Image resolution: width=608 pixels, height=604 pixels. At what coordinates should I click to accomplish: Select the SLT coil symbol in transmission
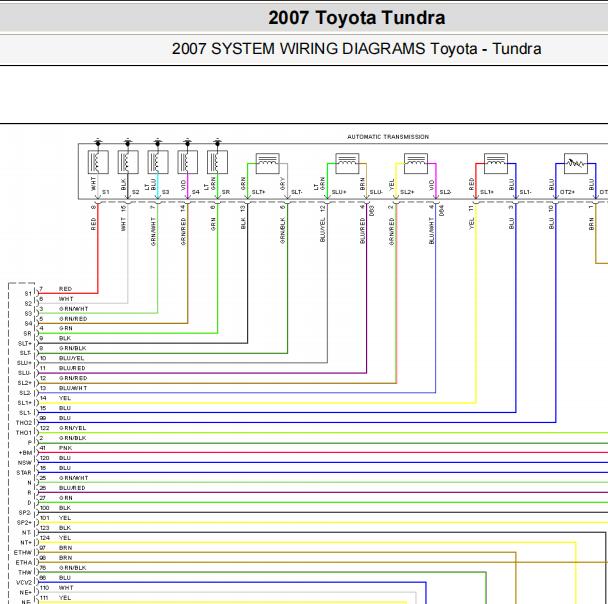pos(268,163)
